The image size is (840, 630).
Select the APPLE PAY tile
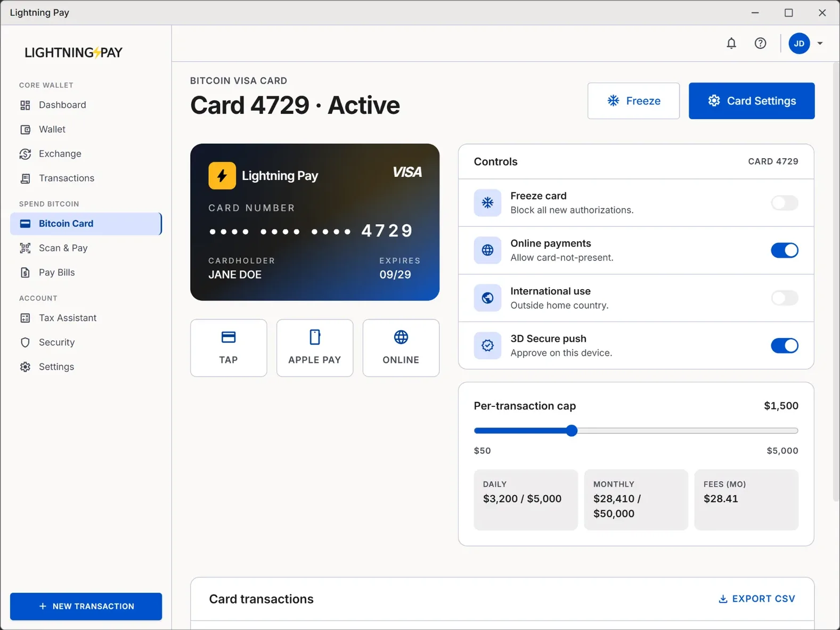[x=315, y=348]
